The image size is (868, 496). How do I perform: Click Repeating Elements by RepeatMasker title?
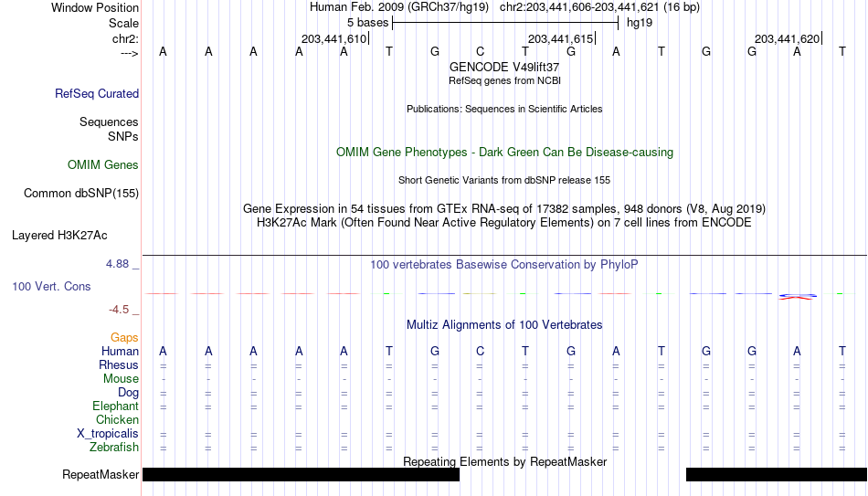tap(504, 461)
